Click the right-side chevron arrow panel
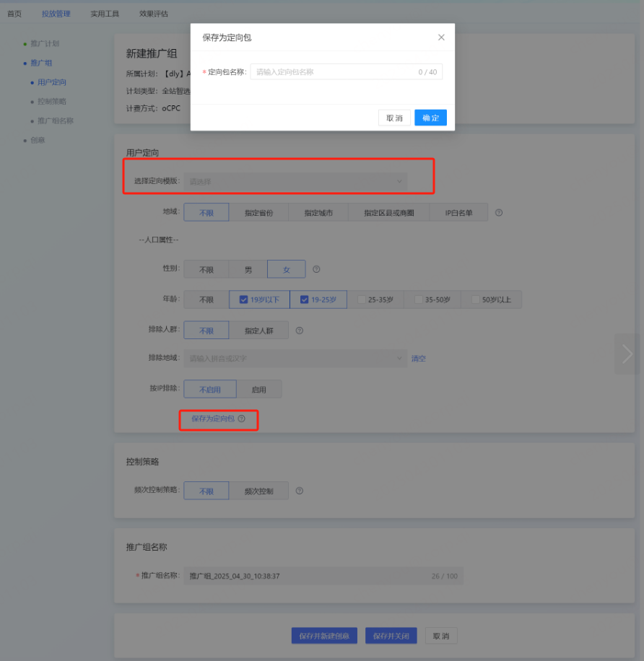This screenshot has width=644, height=661. tap(627, 354)
